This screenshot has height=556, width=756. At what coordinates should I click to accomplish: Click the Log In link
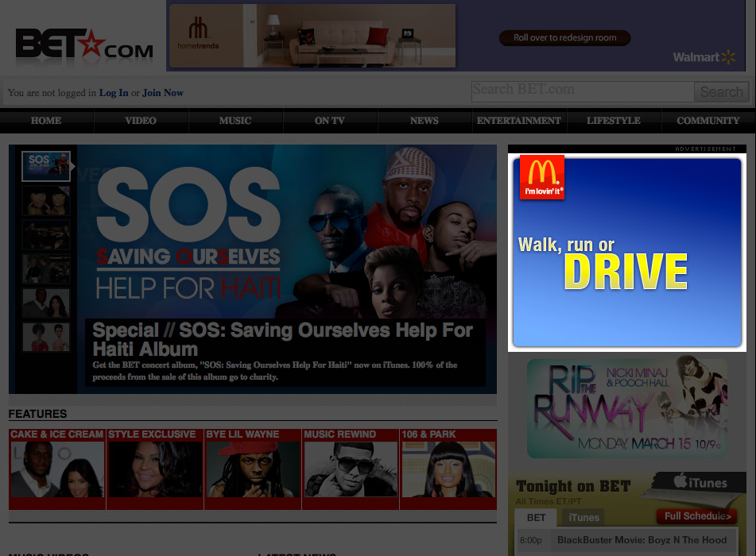pyautogui.click(x=114, y=93)
